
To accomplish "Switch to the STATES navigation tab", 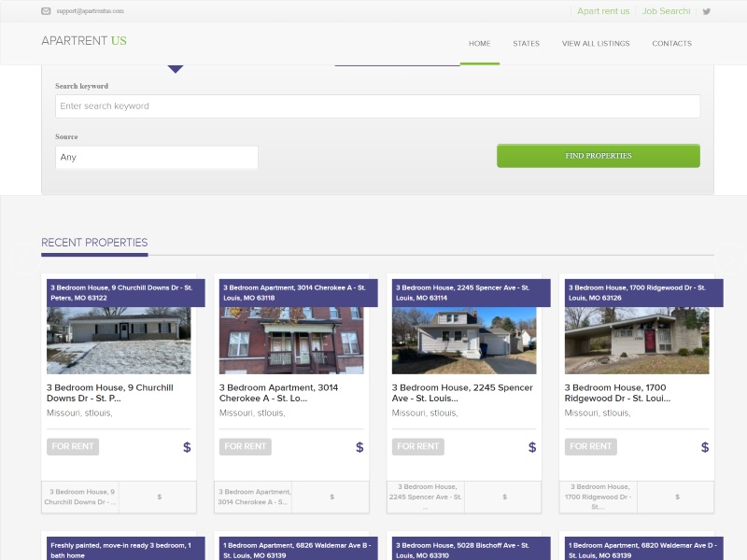I will pyautogui.click(x=526, y=43).
